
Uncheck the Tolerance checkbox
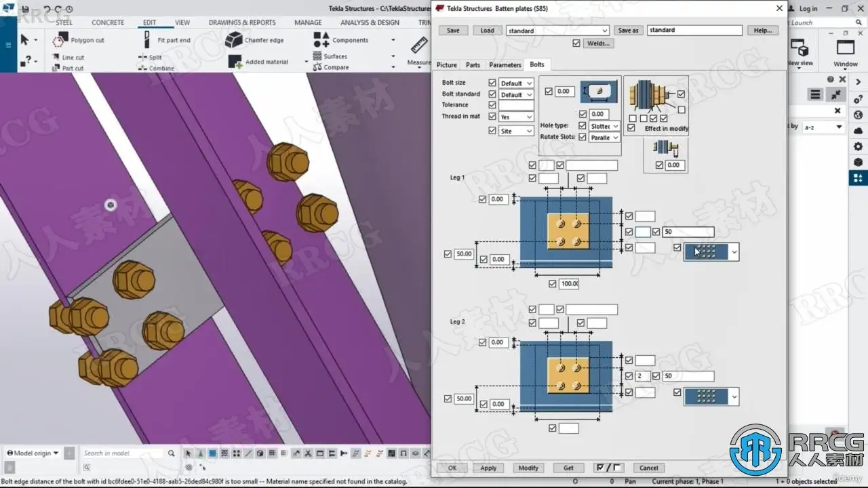pos(492,105)
